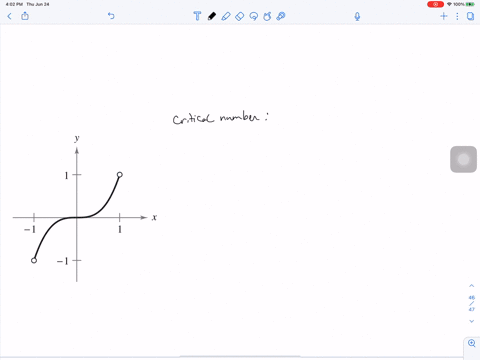Image resolution: width=480 pixels, height=360 pixels.
Task: Click the open circle at graph's lower endpoint
Action: 34,260
